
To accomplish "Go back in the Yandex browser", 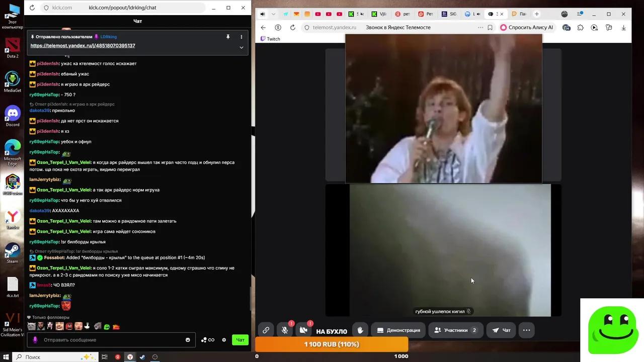I will [x=263, y=27].
